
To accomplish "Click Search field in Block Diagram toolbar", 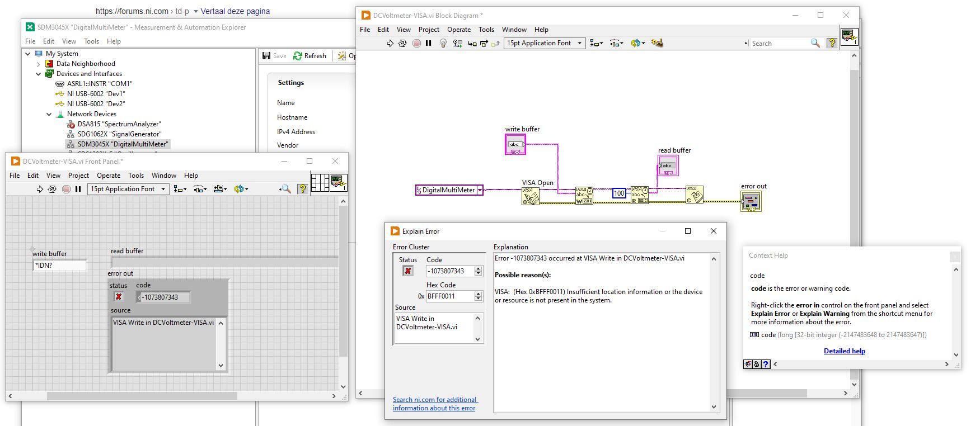I will 780,43.
